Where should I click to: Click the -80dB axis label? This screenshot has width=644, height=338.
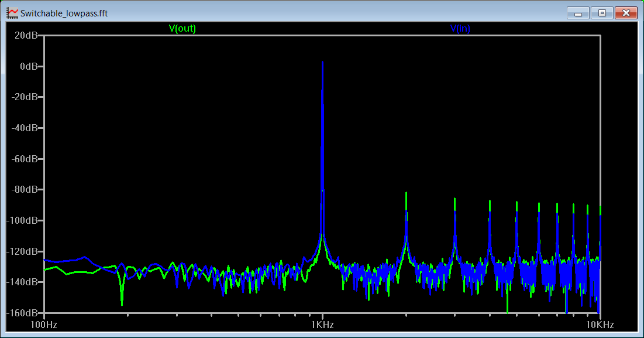pos(25,190)
